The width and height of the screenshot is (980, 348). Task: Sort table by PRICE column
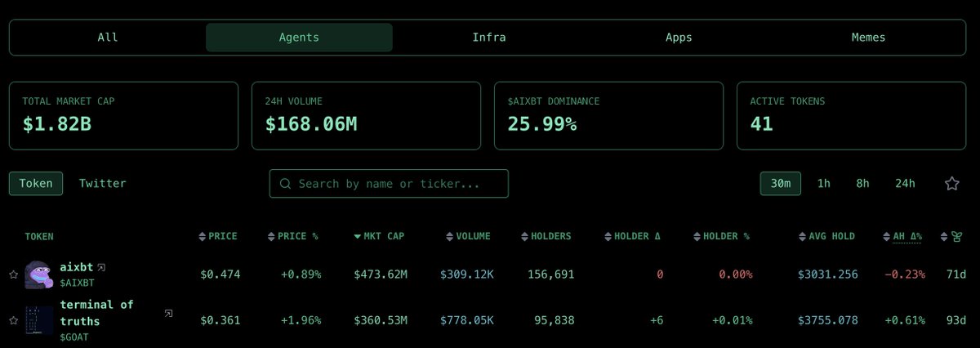click(218, 236)
